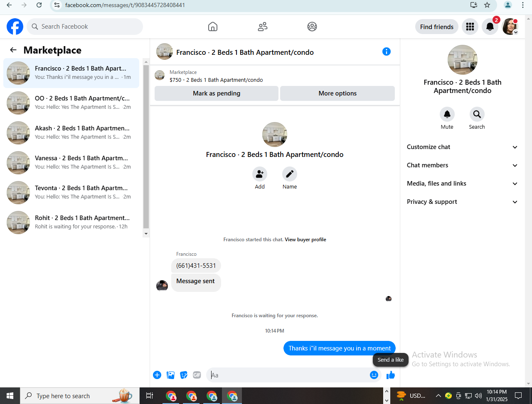Expand Media, files and links section
This screenshot has width=532, height=404.
tap(462, 184)
